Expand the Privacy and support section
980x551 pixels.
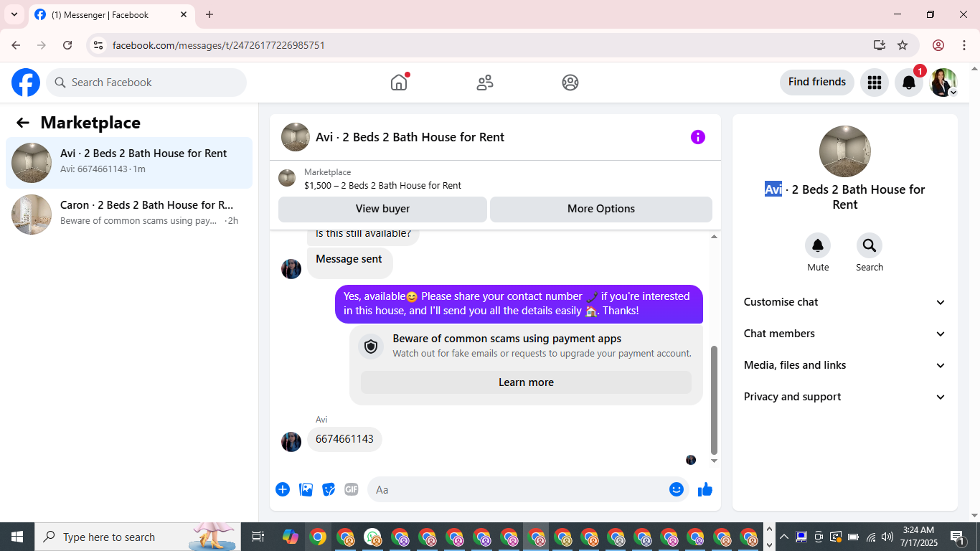tap(845, 397)
